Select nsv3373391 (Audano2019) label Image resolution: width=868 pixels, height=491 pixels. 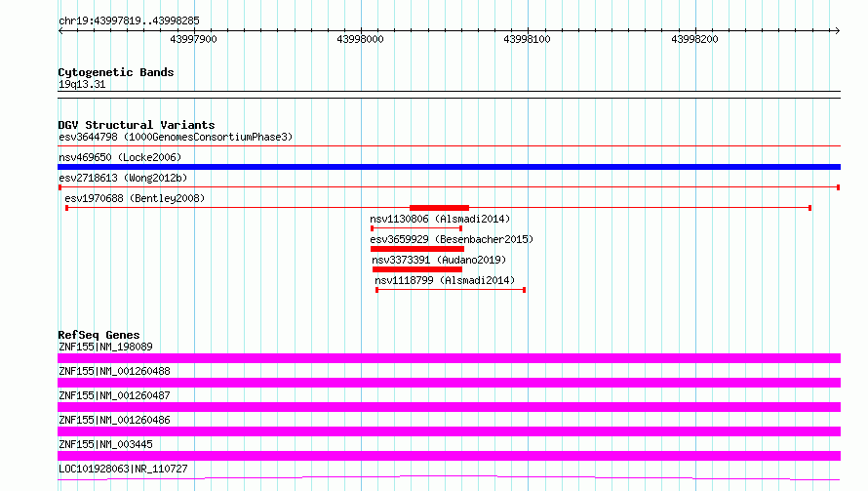pyautogui.click(x=439, y=260)
